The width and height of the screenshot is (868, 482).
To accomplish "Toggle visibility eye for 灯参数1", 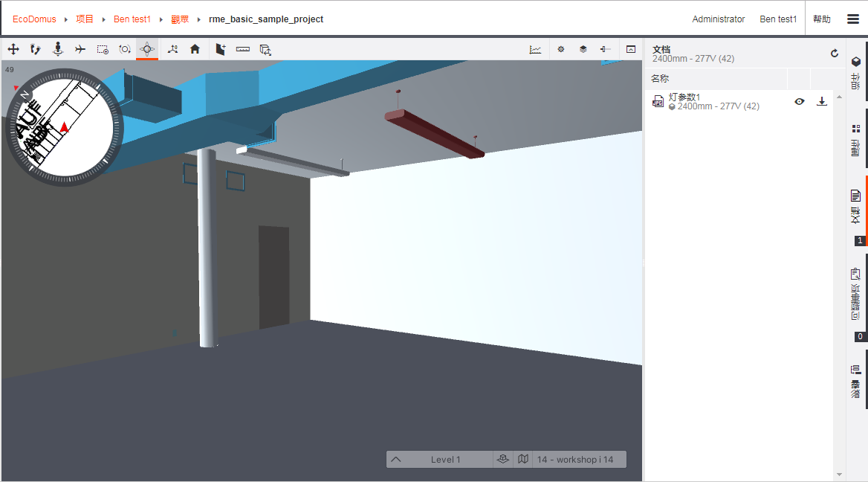I will tap(800, 102).
